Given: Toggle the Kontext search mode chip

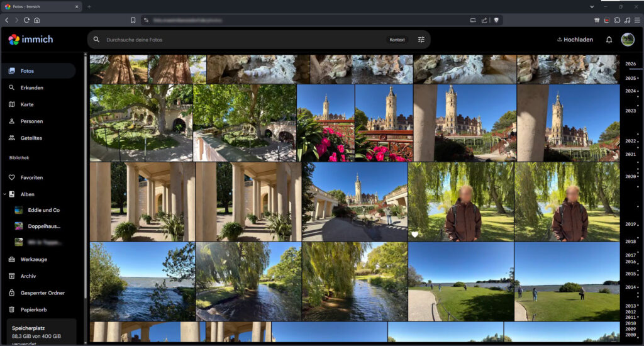Looking at the screenshot, I should (x=397, y=40).
